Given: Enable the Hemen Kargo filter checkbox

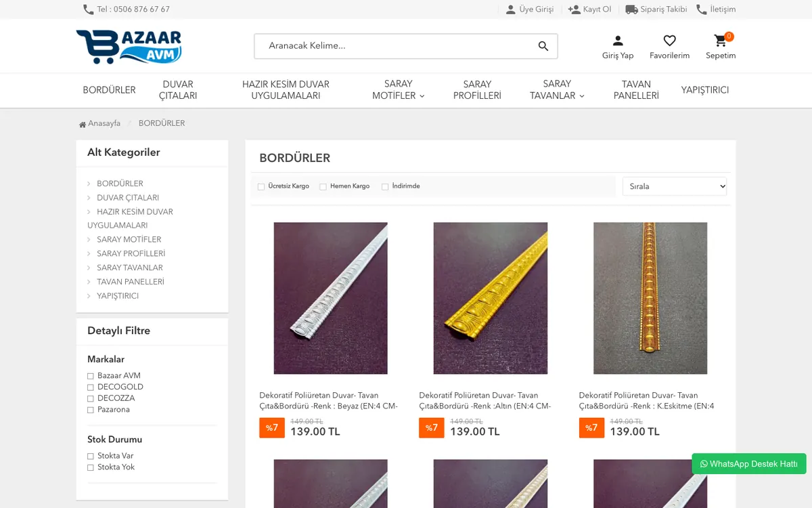Looking at the screenshot, I should (x=323, y=187).
